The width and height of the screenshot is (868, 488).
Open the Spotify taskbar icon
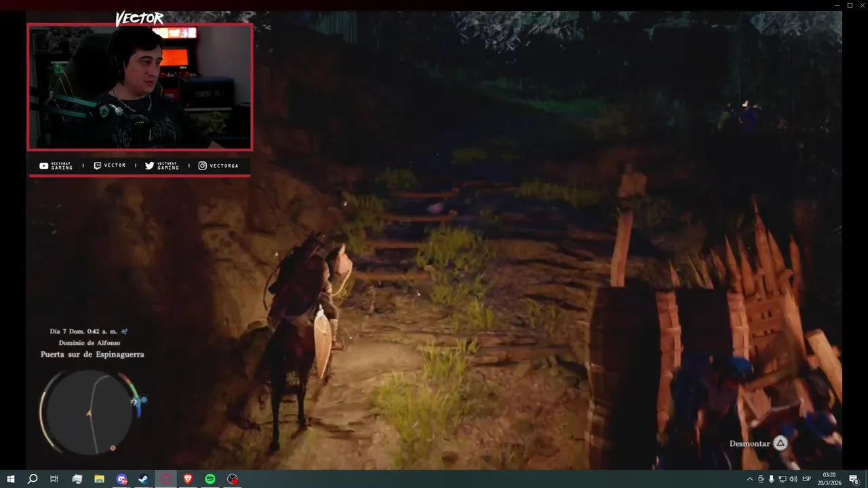pyautogui.click(x=210, y=479)
